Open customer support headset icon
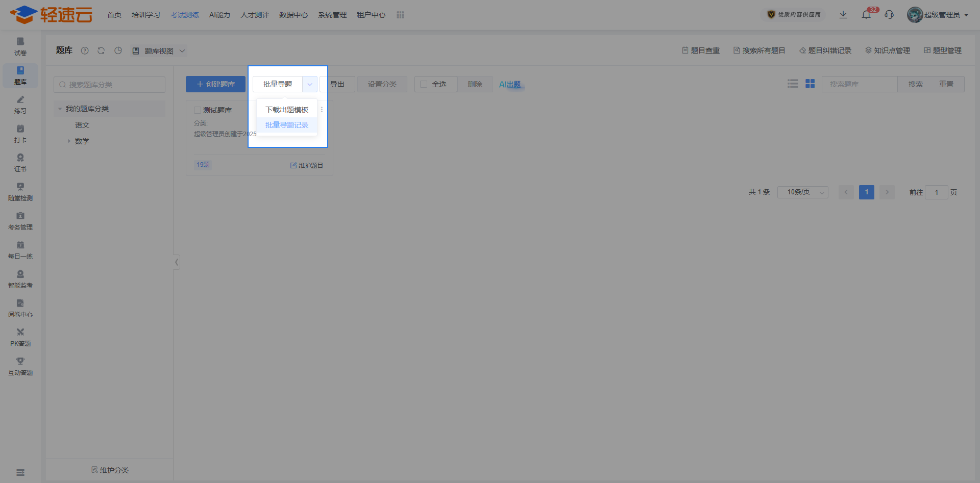The width and height of the screenshot is (980, 483). (889, 15)
